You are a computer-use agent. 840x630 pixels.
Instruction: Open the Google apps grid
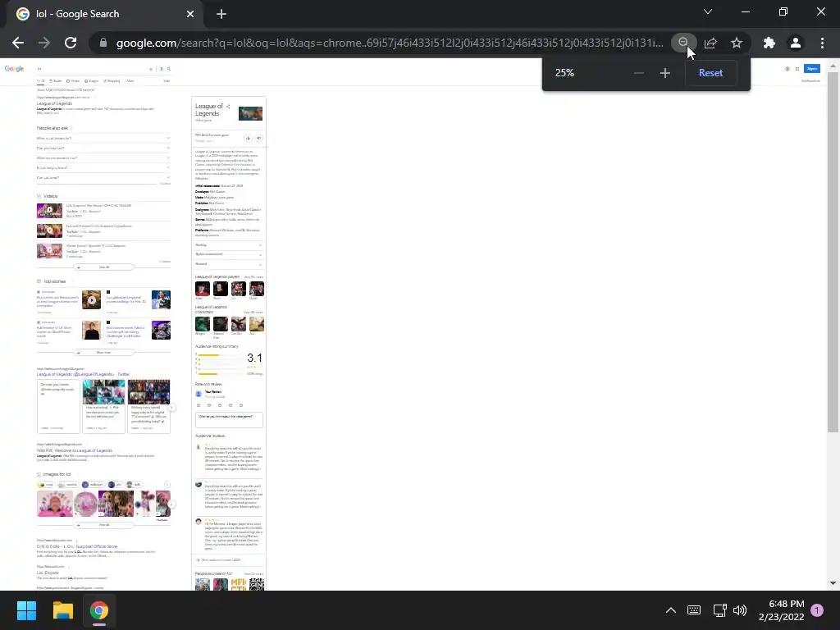pos(797,69)
